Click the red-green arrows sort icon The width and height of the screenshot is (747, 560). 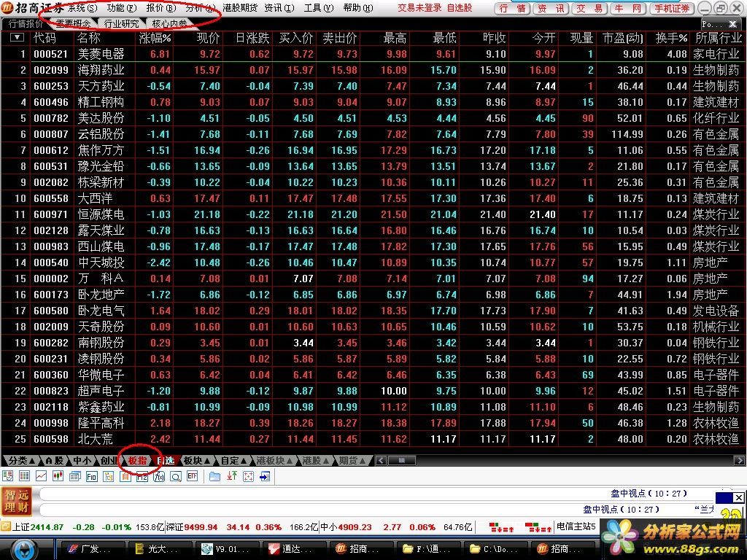232,476
